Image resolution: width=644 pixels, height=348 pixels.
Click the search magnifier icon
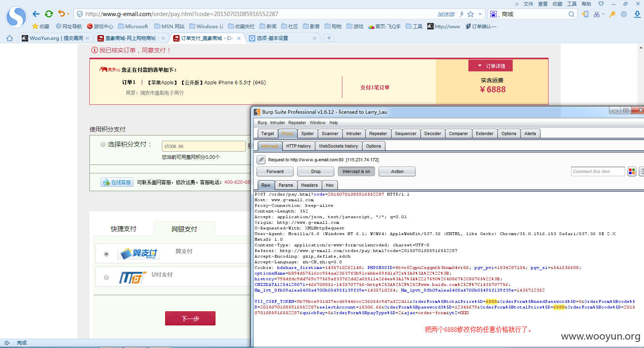(572, 14)
